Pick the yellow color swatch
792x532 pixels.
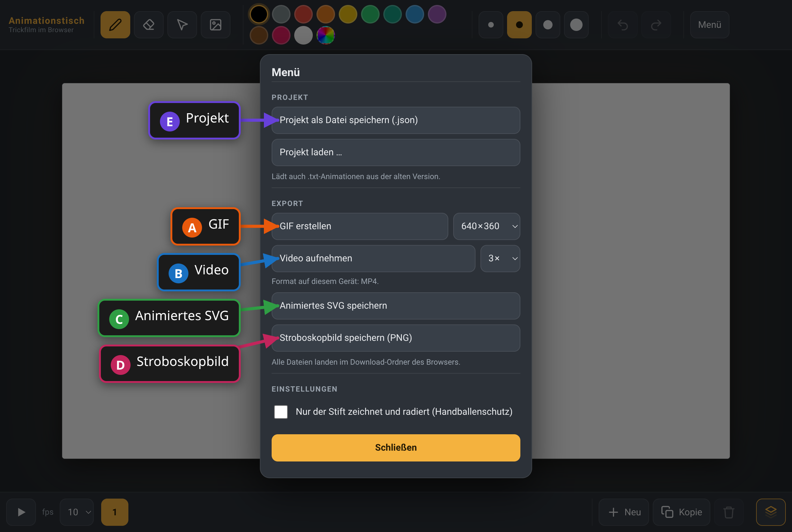click(x=348, y=14)
